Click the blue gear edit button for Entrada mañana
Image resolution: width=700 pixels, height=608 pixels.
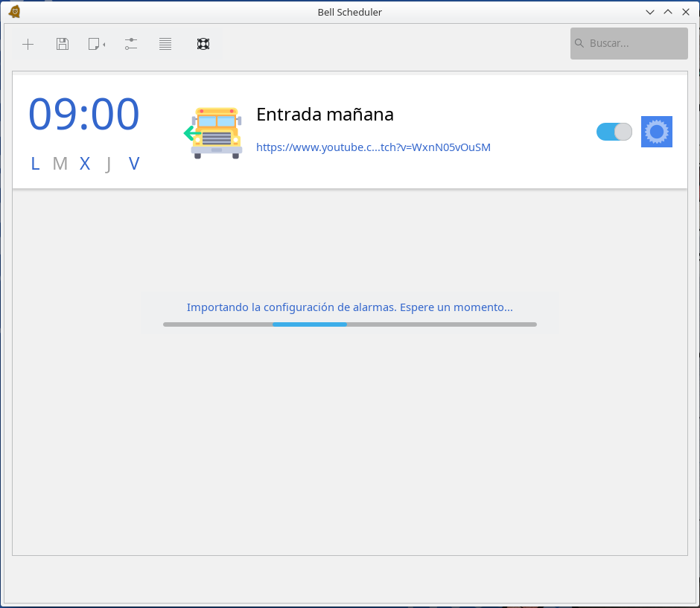[656, 132]
